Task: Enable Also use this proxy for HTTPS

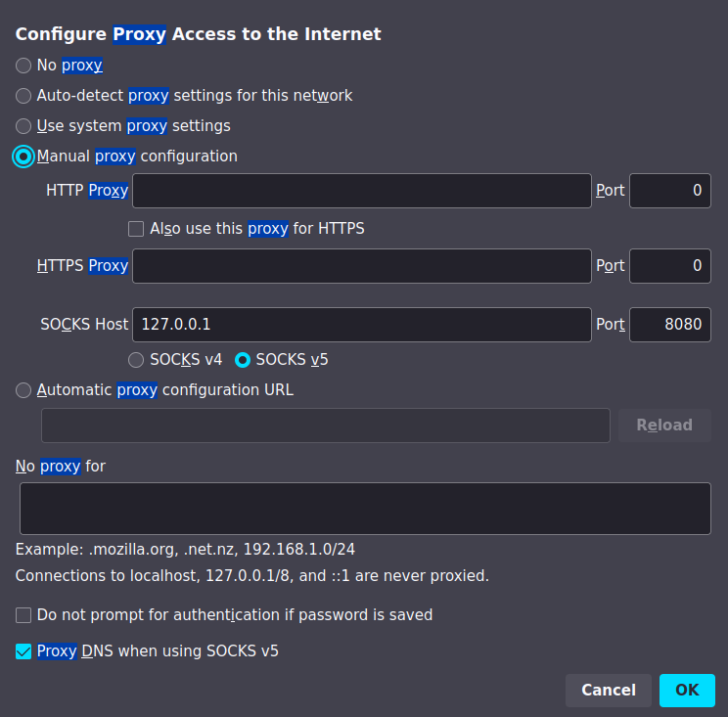Action: (137, 229)
